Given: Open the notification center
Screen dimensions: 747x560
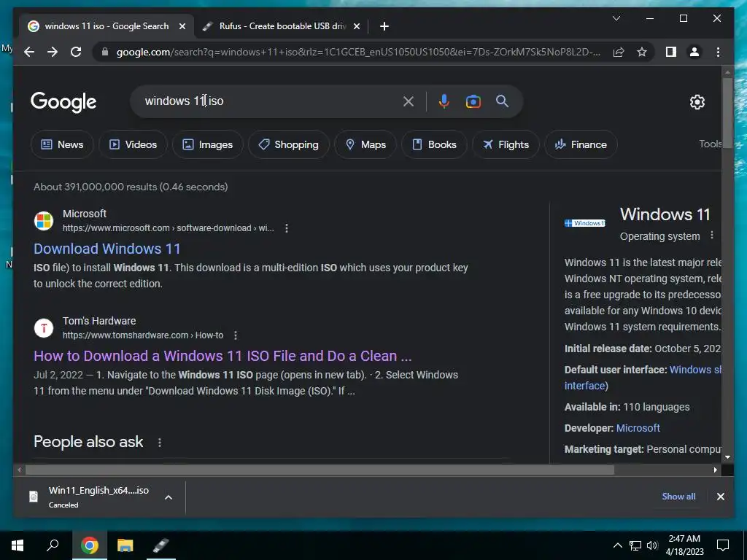Looking at the screenshot, I should pyautogui.click(x=723, y=545).
